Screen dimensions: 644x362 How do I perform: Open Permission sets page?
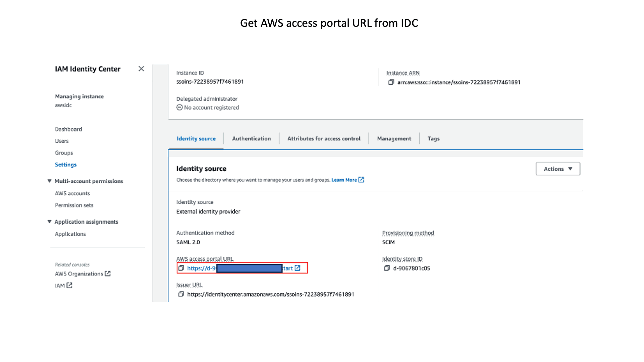pyautogui.click(x=74, y=205)
